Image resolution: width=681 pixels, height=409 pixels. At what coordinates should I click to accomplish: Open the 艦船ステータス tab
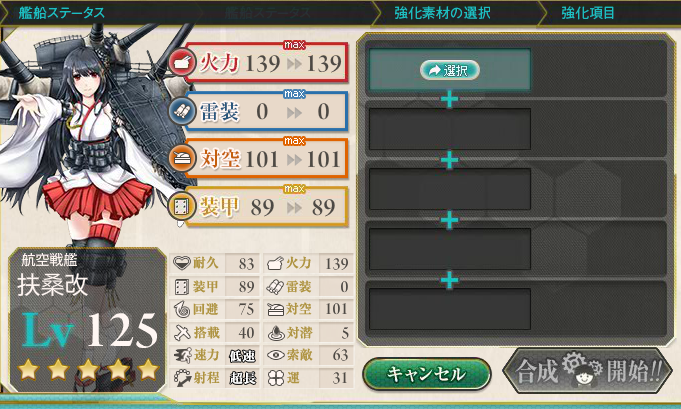61,13
